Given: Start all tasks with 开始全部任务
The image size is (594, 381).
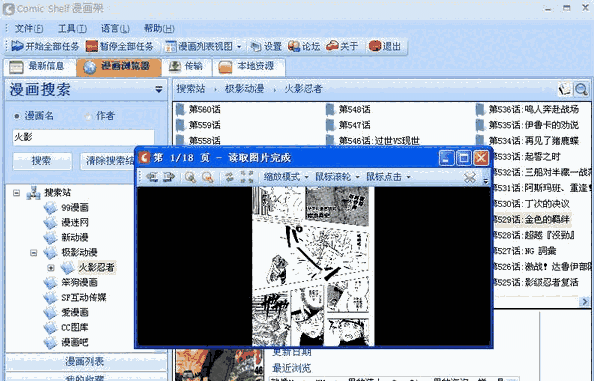Looking at the screenshot, I should pos(45,47).
